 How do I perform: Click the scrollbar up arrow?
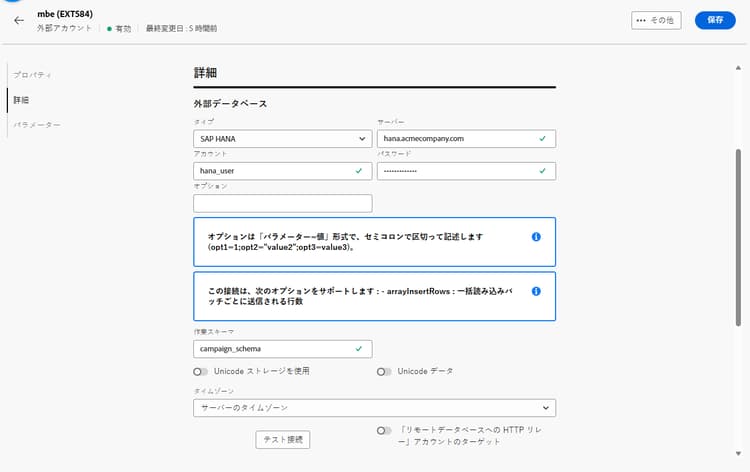[x=738, y=68]
